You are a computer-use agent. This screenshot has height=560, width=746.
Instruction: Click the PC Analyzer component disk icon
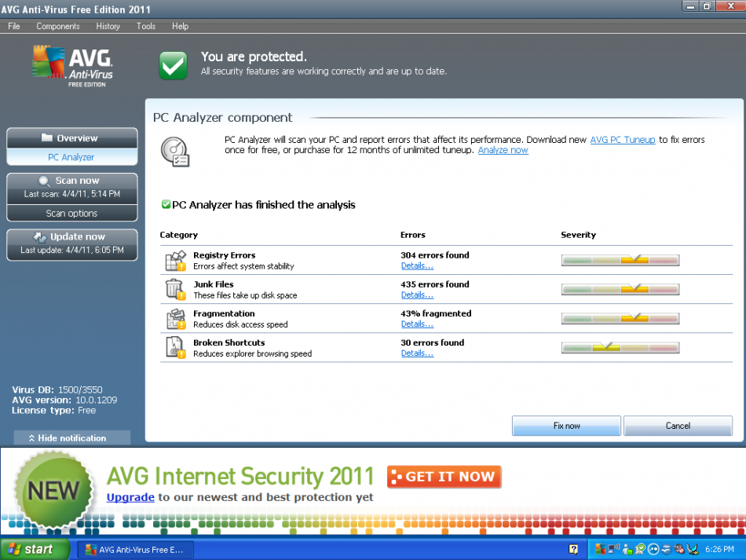coord(174,151)
